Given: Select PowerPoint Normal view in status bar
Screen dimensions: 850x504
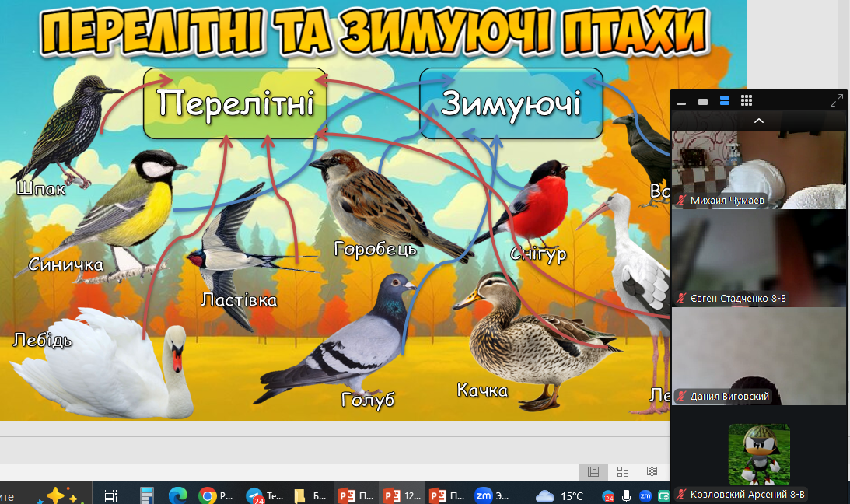Looking at the screenshot, I should [x=593, y=471].
